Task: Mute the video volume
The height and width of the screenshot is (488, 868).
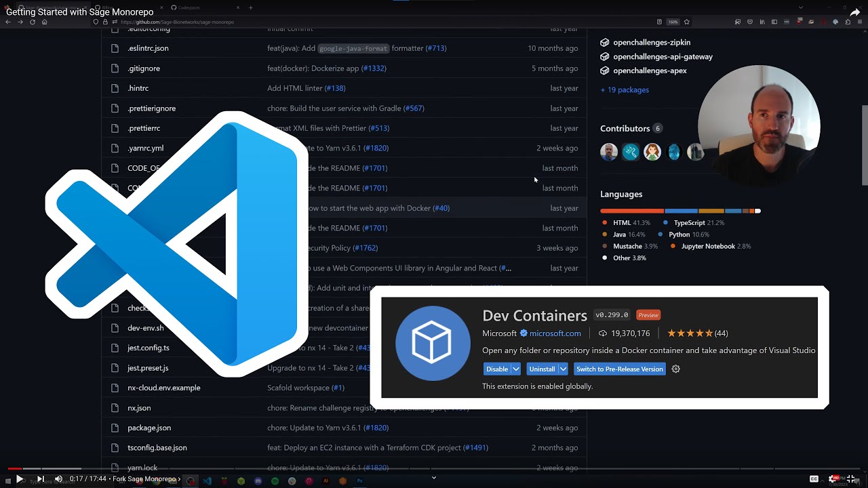Action: pos(59,479)
